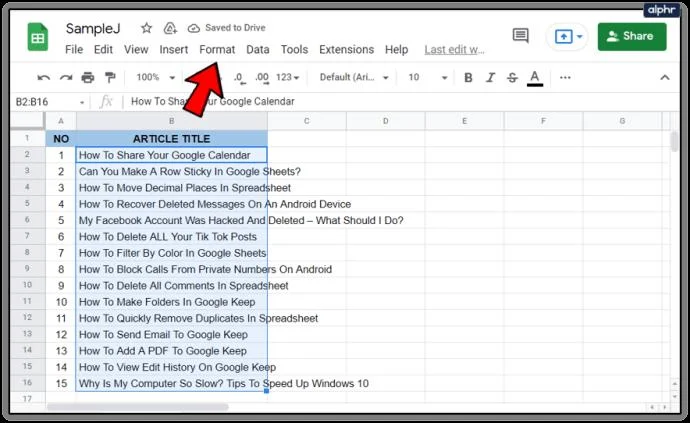Image resolution: width=690 pixels, height=423 pixels.
Task: Toggle italic formatting
Action: (x=490, y=77)
